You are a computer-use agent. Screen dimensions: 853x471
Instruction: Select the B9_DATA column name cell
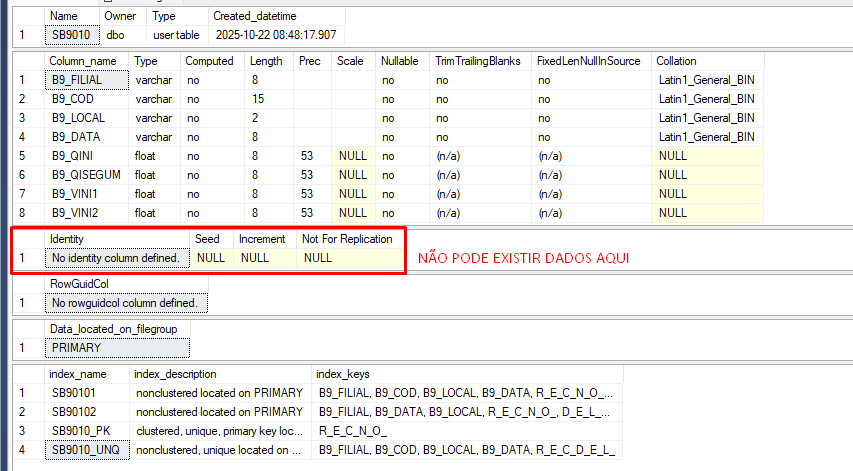point(87,137)
